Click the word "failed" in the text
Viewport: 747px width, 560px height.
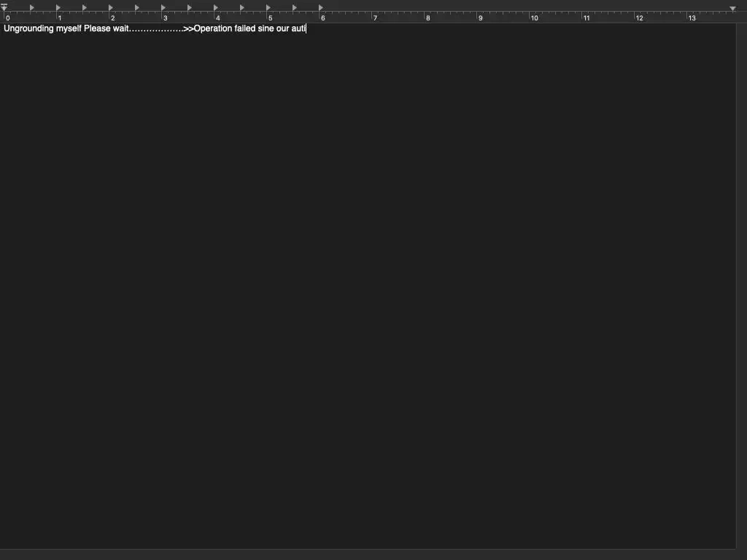[245, 28]
